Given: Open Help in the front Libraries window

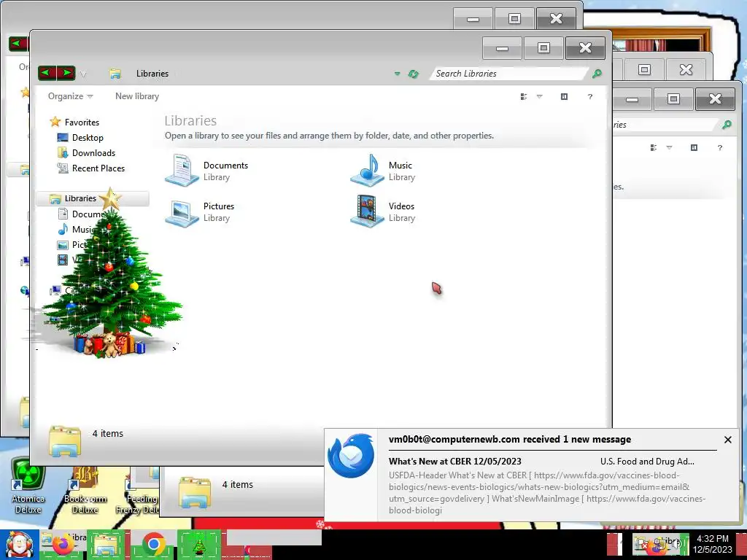Looking at the screenshot, I should tap(589, 97).
